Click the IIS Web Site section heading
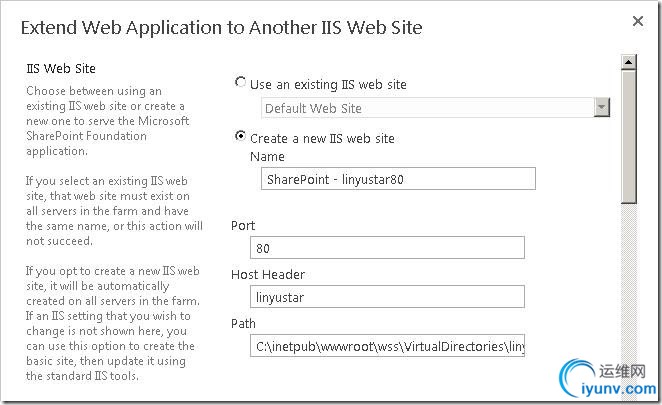662x405 pixels. 60,69
